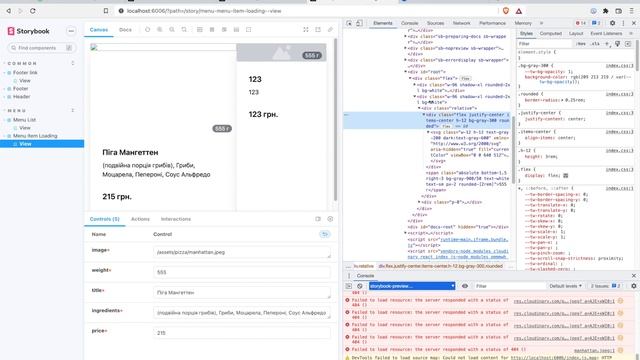The image size is (640, 360).
Task: Click the red errors count badge
Action: (x=580, y=23)
